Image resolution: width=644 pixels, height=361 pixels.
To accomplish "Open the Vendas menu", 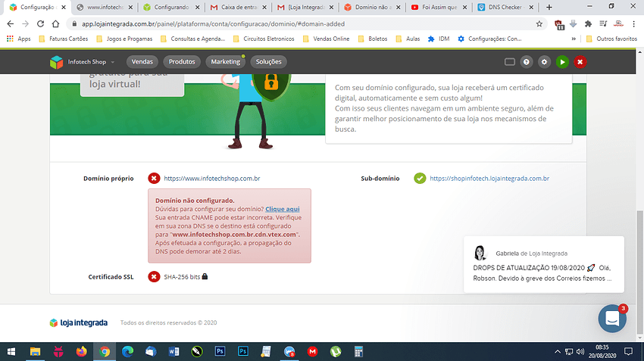I will click(142, 61).
